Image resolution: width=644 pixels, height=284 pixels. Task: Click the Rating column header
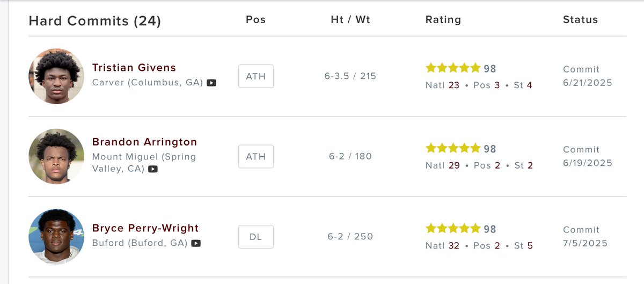(443, 20)
